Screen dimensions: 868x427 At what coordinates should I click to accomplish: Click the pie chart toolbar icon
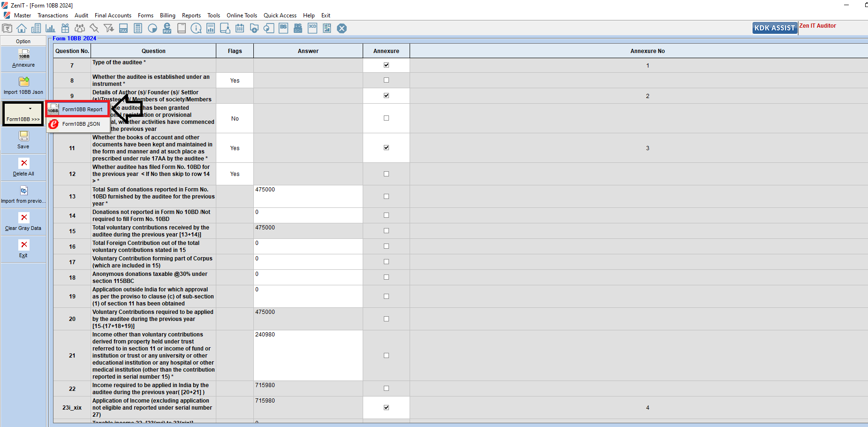152,29
